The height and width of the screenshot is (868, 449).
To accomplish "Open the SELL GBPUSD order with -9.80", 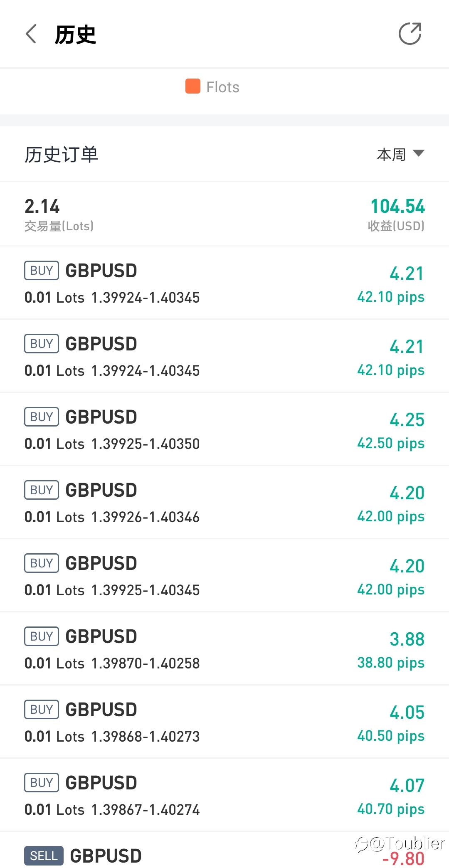I will tap(224, 850).
